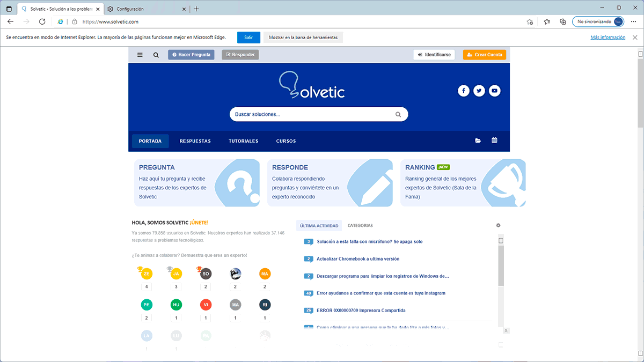Open user avatar PE profile
This screenshot has height=362, width=644.
[146, 305]
